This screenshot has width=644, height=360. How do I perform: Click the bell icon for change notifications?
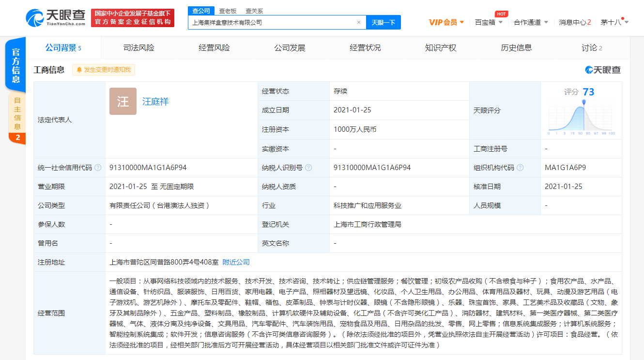coord(79,70)
